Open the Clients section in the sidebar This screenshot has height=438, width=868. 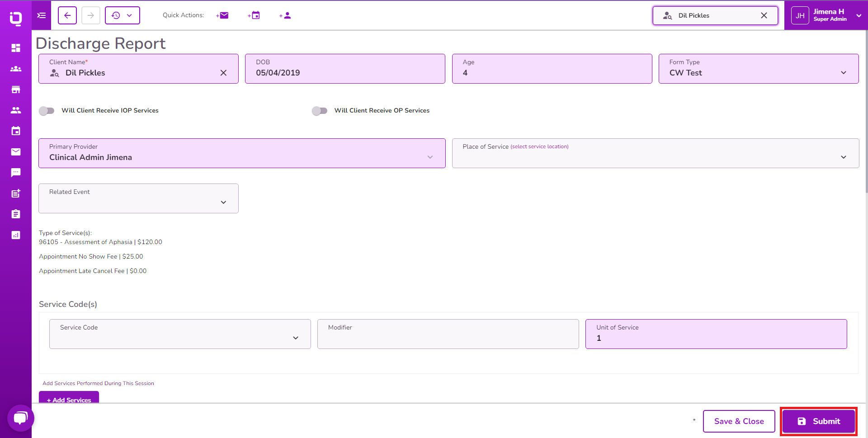click(x=16, y=69)
